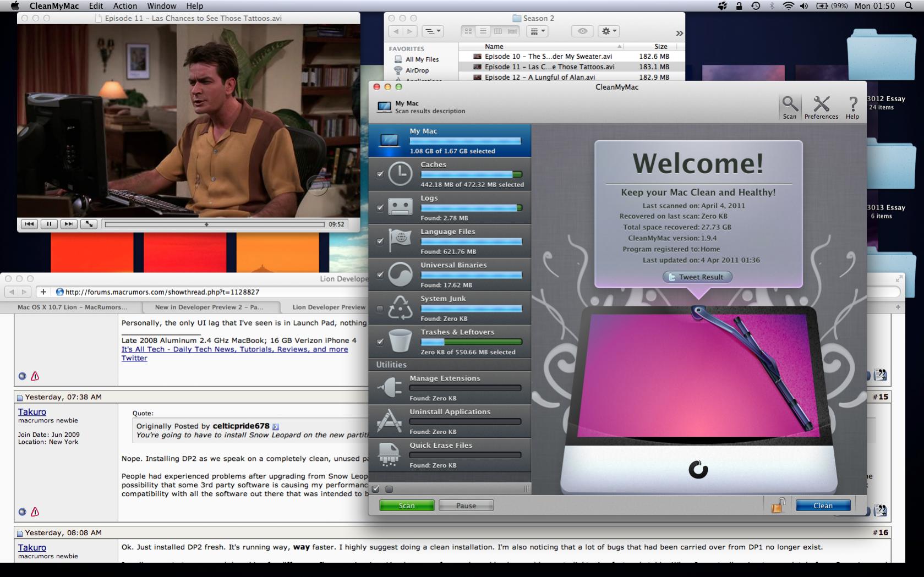Open the Uninstall Applications icon

tap(389, 421)
